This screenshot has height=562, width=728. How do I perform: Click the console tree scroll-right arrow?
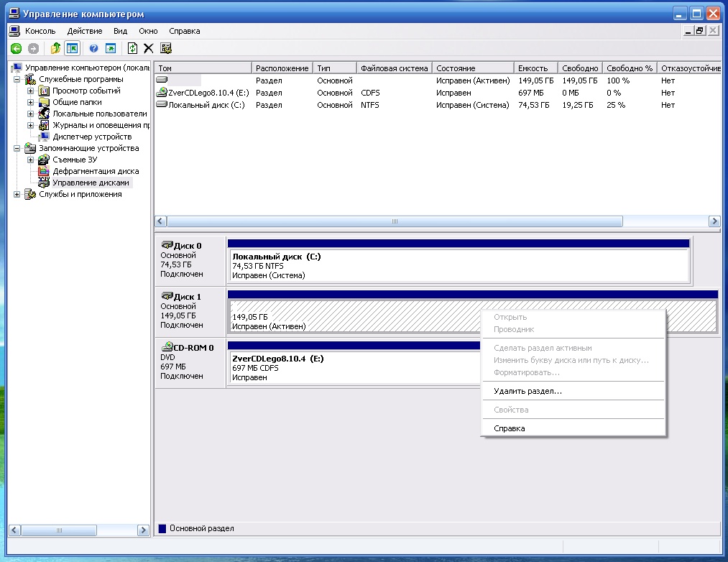click(x=143, y=530)
